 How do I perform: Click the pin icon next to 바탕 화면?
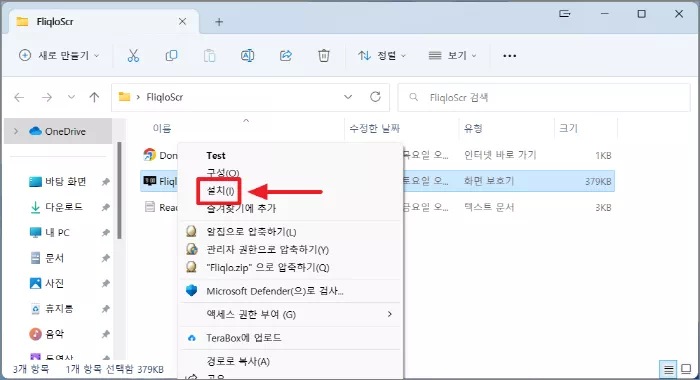(x=105, y=182)
